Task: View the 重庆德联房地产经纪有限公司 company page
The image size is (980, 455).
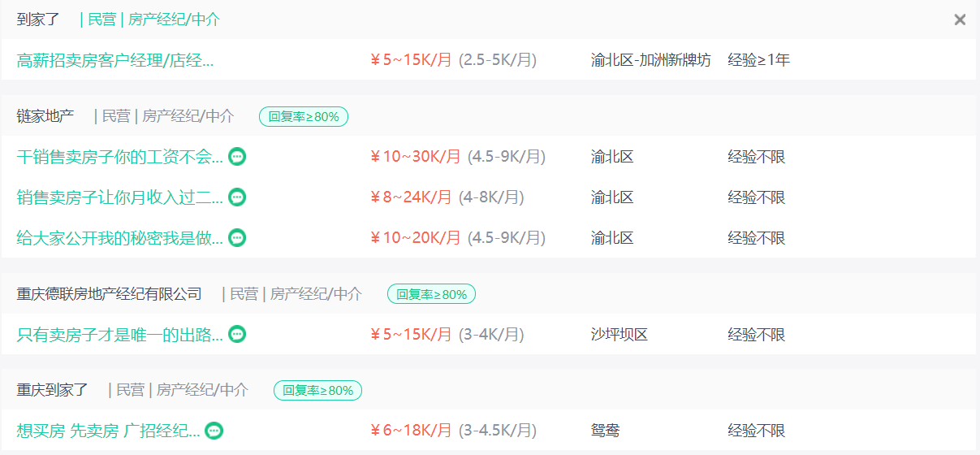Action: 110,294
